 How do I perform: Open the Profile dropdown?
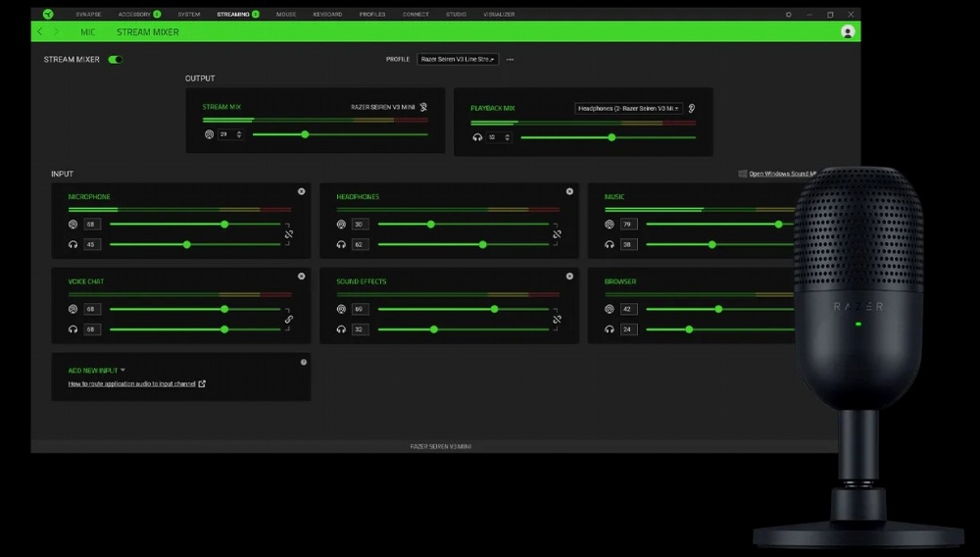point(458,59)
